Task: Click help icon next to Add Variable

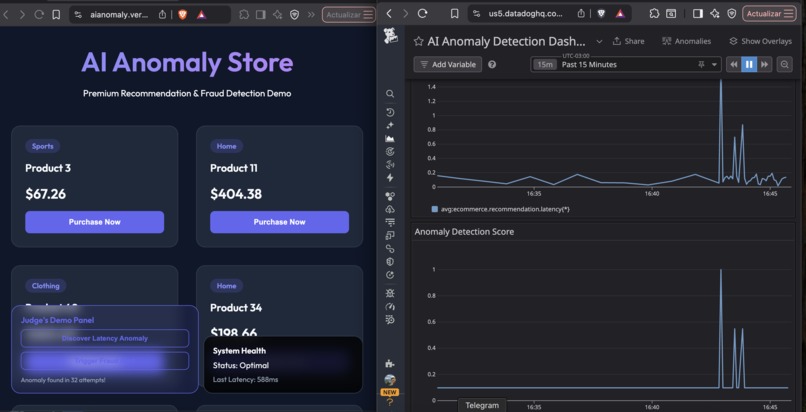Action: (x=492, y=65)
